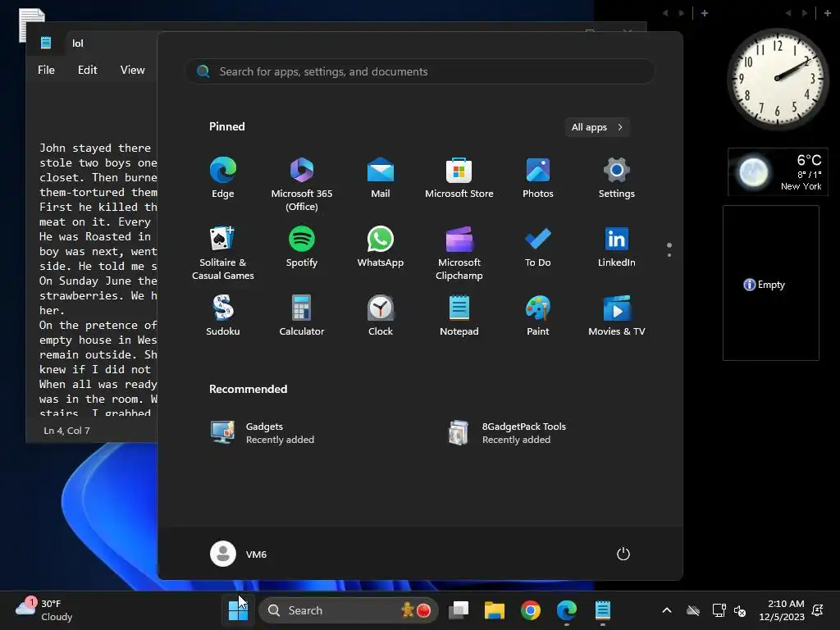This screenshot has height=630, width=840.
Task: Open the weather widget showing Cloudy
Action: [x=44, y=610]
